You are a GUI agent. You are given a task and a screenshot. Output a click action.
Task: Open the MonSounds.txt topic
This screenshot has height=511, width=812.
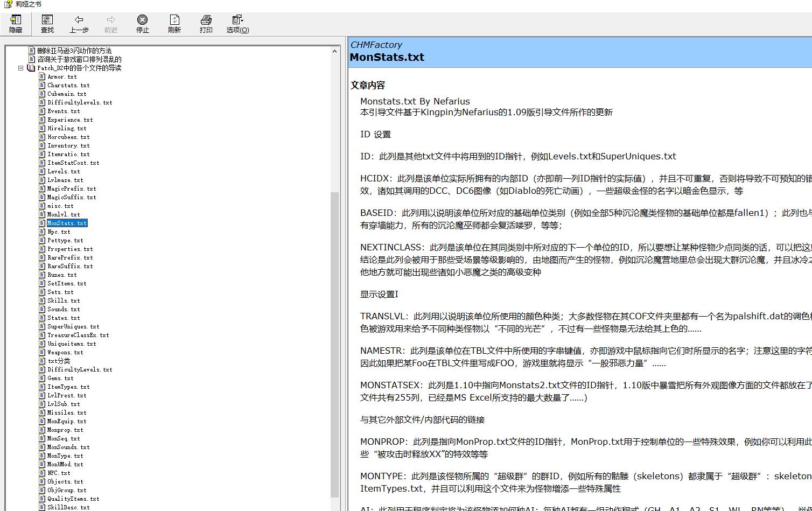tap(68, 447)
